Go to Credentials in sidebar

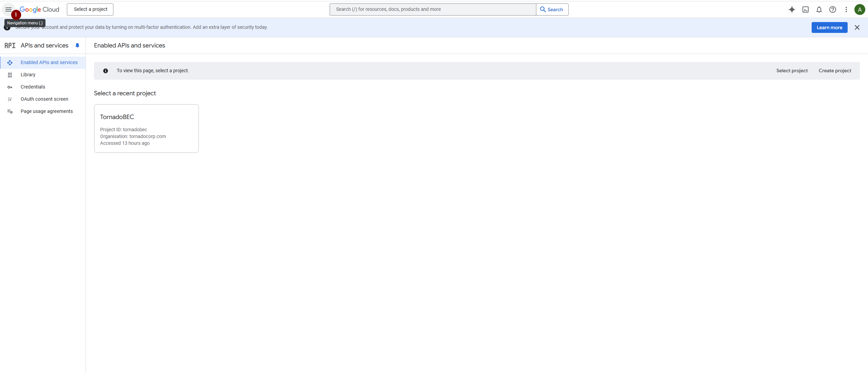pyautogui.click(x=33, y=87)
